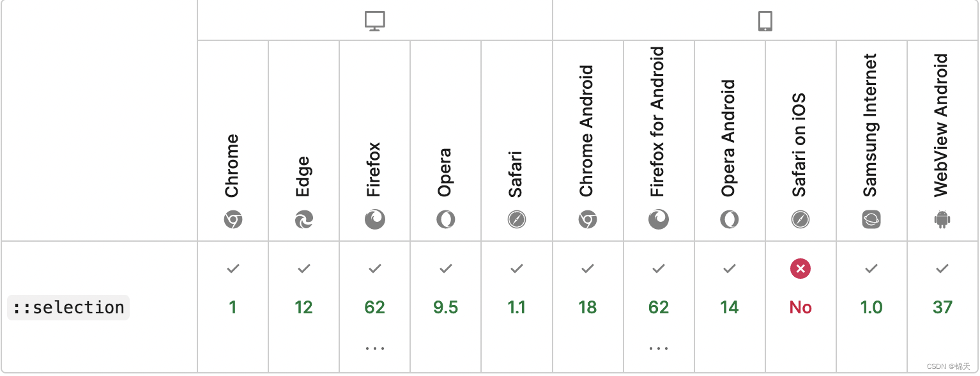The width and height of the screenshot is (980, 376).
Task: Click the WebView Android version 37 cell
Action: pyautogui.click(x=942, y=307)
